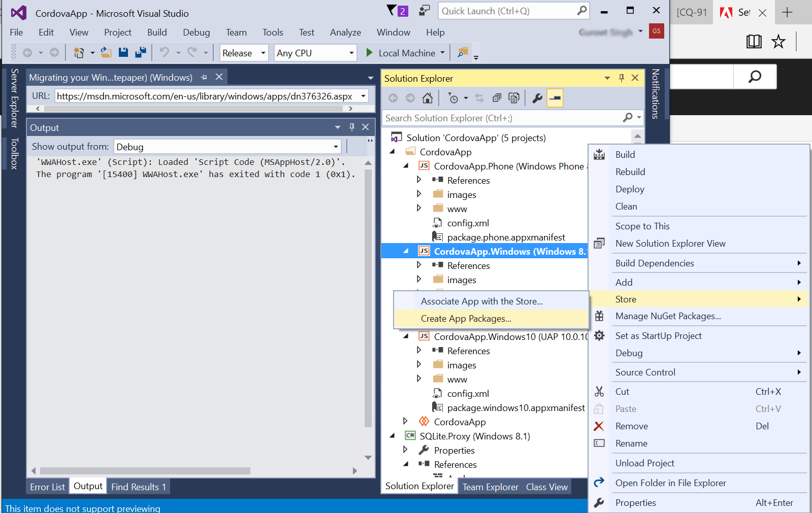Screen dimensions: 812x513
Task: Choose Set as StartUp Project
Action: point(658,335)
